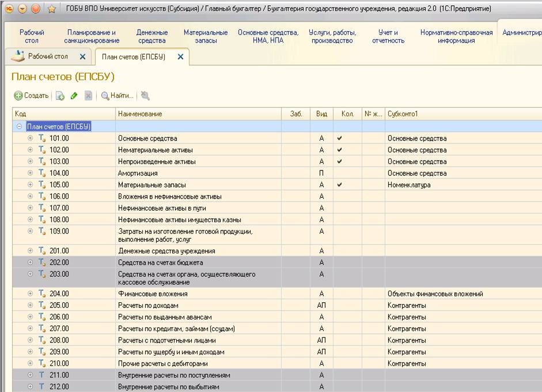
Task: Collapse the План счетов (ЕПСБУ) root node
Action: [19, 126]
